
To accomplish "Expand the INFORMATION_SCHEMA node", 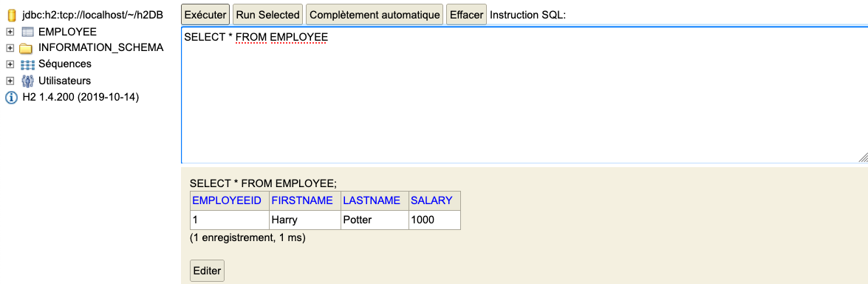I will click(10, 48).
